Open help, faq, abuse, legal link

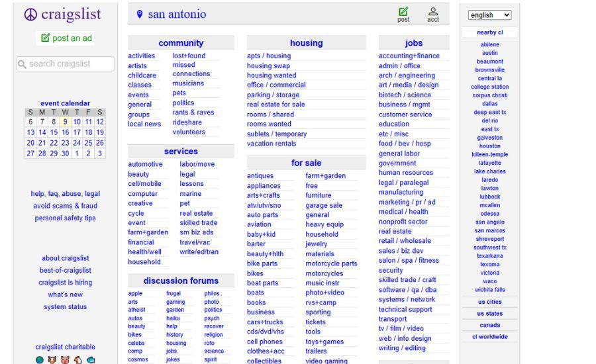[x=66, y=193]
